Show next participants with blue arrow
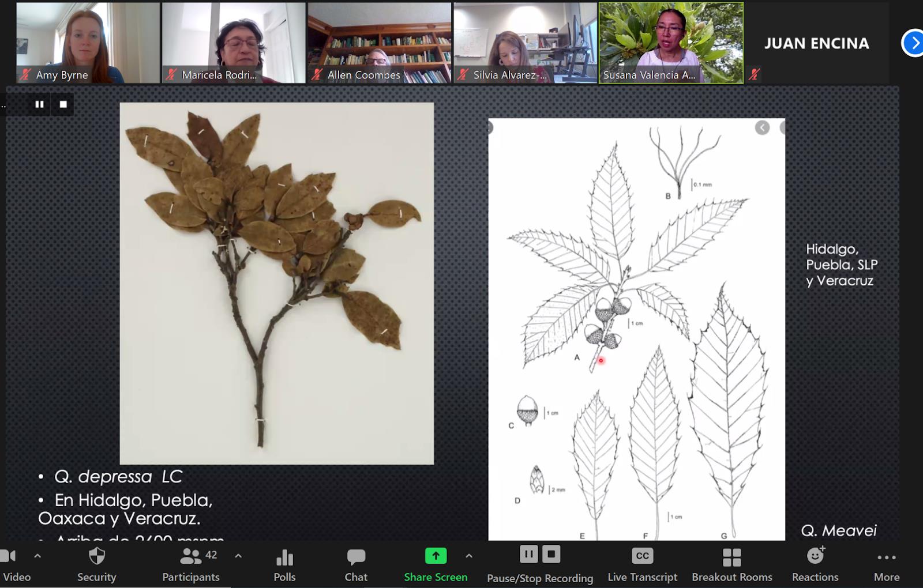Screen dimensions: 923x588 (913, 43)
